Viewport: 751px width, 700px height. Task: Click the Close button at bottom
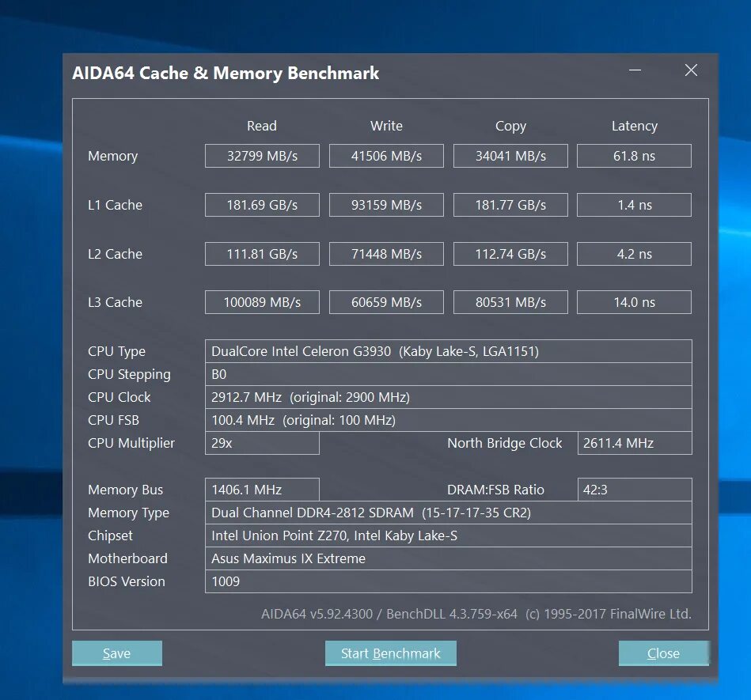[x=663, y=653]
